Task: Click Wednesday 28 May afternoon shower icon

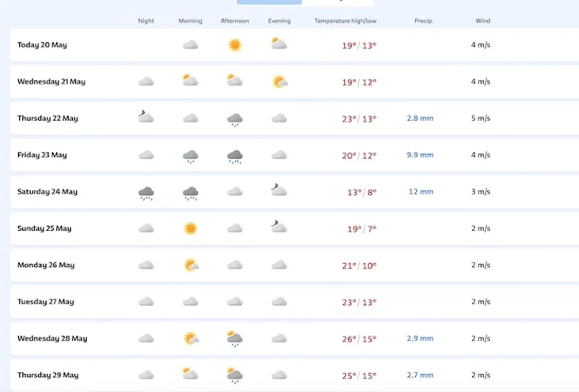Action: click(x=235, y=339)
